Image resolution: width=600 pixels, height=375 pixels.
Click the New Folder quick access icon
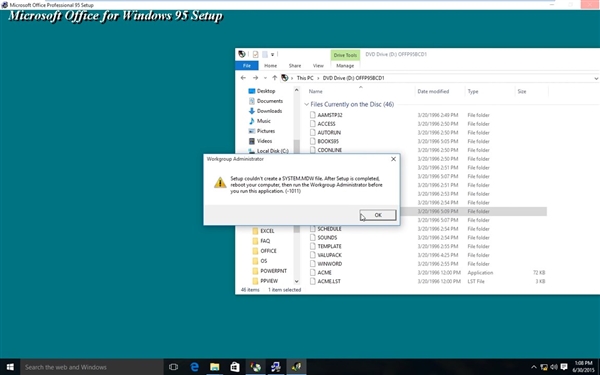point(265,54)
